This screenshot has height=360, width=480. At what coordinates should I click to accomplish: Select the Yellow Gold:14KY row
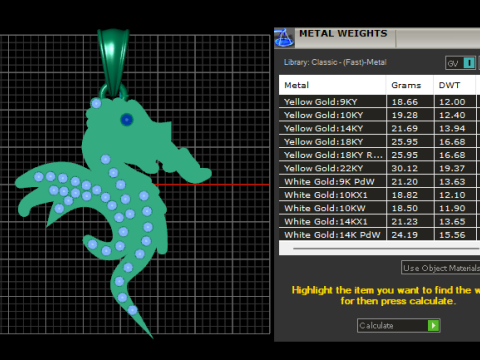379,128
